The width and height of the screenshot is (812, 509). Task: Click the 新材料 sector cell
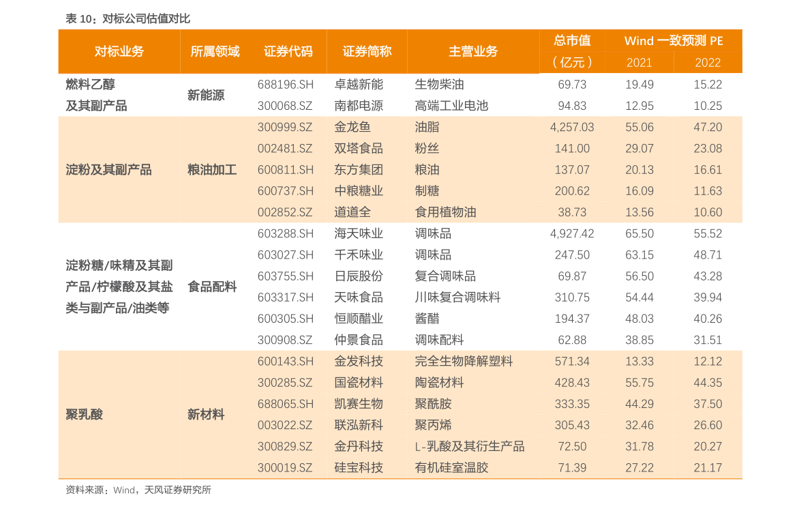pyautogui.click(x=206, y=415)
